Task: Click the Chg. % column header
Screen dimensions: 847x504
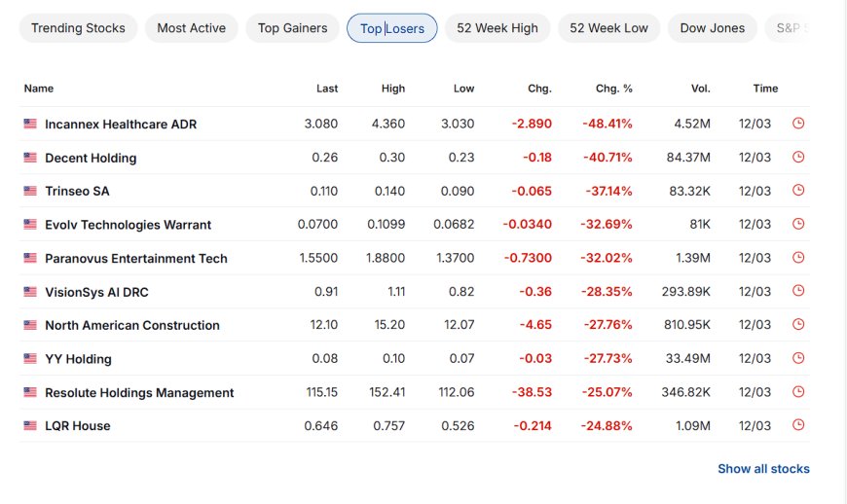Action: [x=614, y=89]
